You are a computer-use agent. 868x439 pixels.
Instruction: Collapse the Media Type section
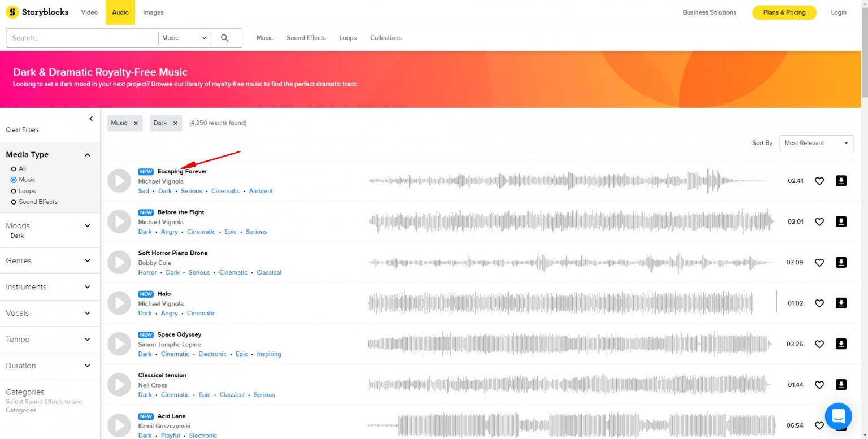(87, 154)
